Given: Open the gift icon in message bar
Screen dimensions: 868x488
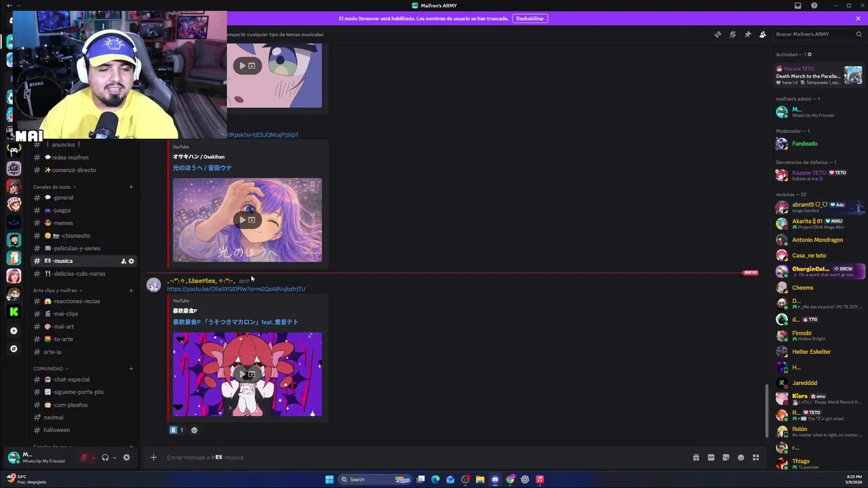Looking at the screenshot, I should (x=696, y=457).
